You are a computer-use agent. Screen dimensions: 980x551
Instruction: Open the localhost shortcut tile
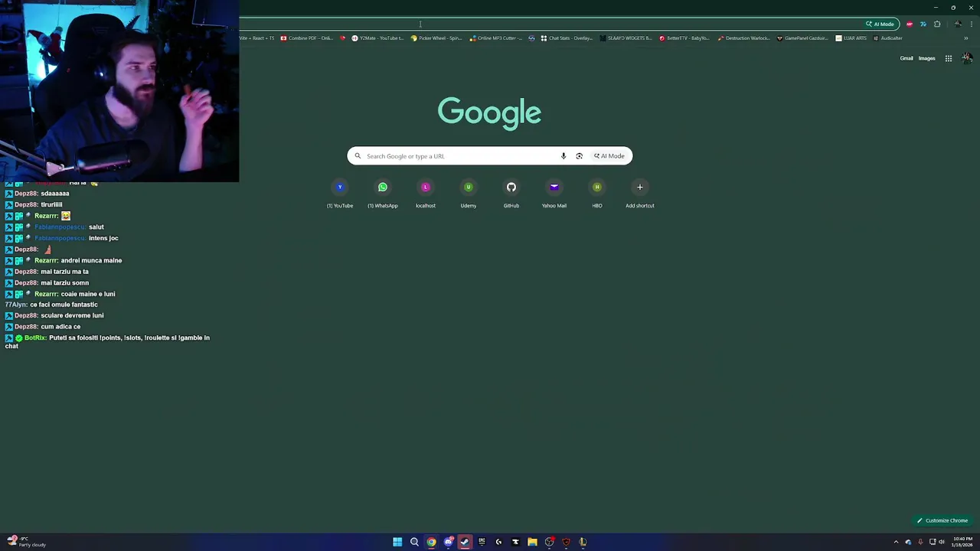[x=426, y=194]
